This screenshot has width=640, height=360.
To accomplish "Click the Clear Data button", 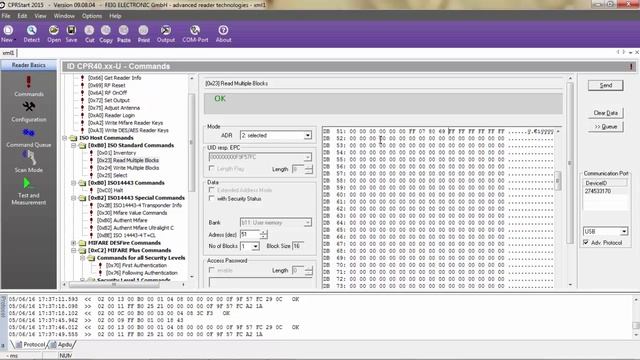I will click(x=606, y=113).
